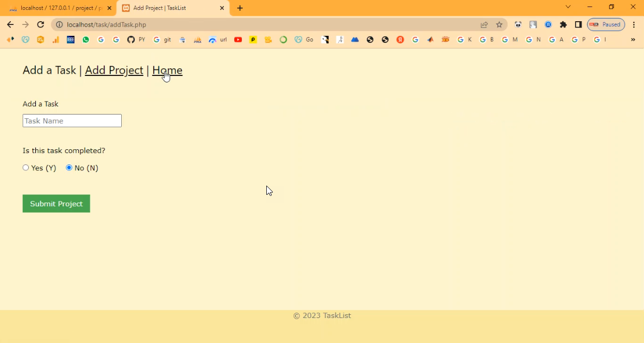Viewport: 644px width, 343px height.
Task: Click the 'Is this task completed?' label
Action: pos(64,150)
